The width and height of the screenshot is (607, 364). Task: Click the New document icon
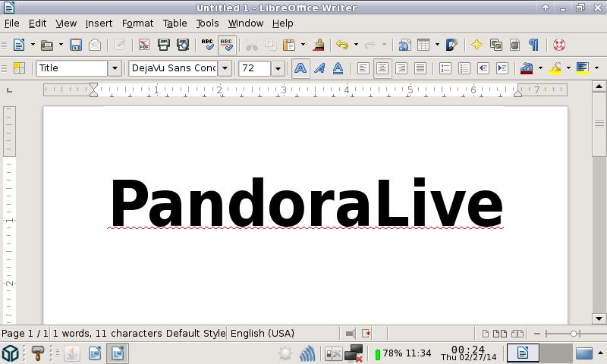19,45
